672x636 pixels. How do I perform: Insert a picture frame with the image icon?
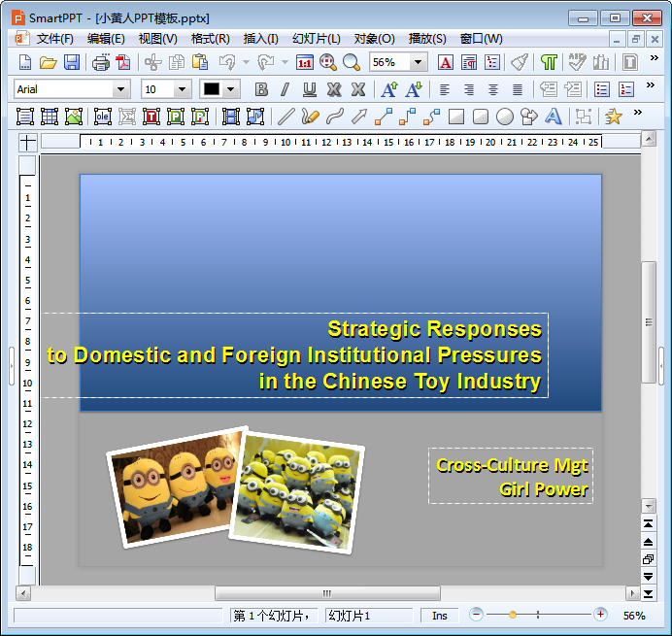coord(74,117)
